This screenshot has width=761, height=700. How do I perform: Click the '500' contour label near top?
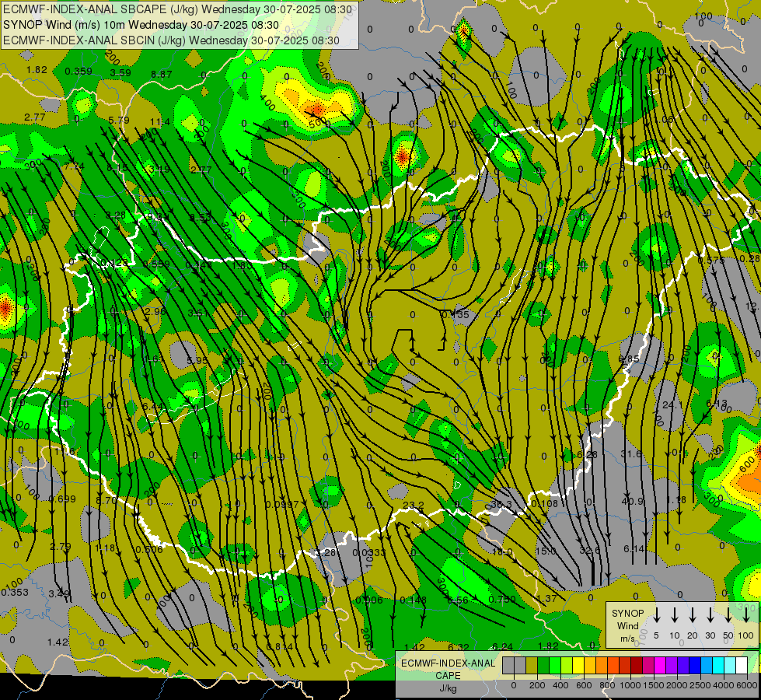pyautogui.click(x=317, y=122)
